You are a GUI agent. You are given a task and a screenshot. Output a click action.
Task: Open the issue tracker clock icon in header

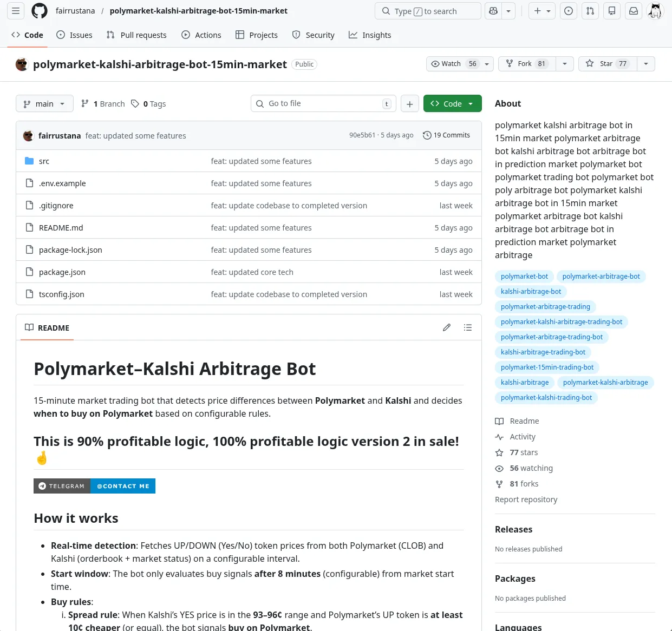point(568,11)
